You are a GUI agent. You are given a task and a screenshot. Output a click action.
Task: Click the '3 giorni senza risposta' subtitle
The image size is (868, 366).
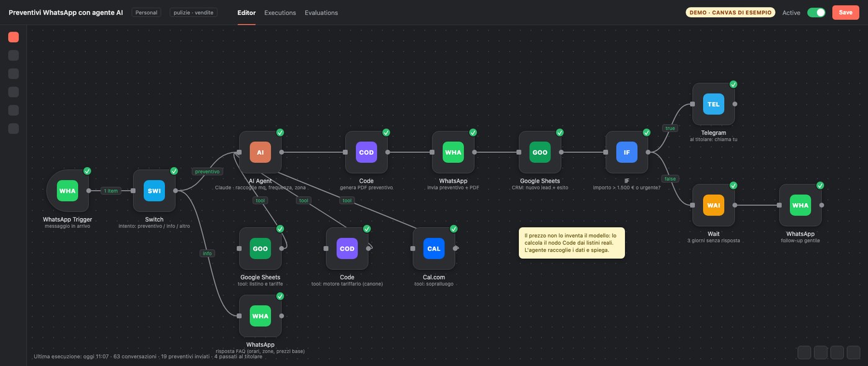coord(714,240)
